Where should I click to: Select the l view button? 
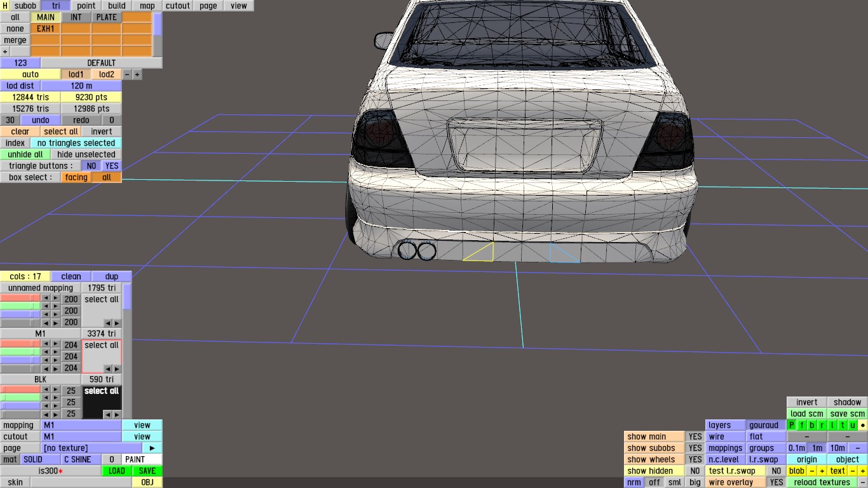[832, 425]
